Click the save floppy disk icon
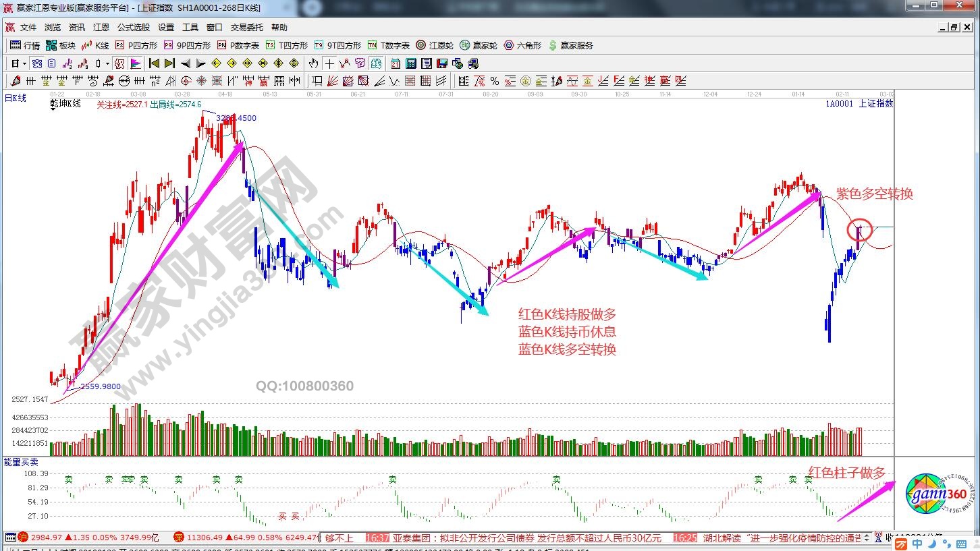The image size is (980, 551). point(442,63)
